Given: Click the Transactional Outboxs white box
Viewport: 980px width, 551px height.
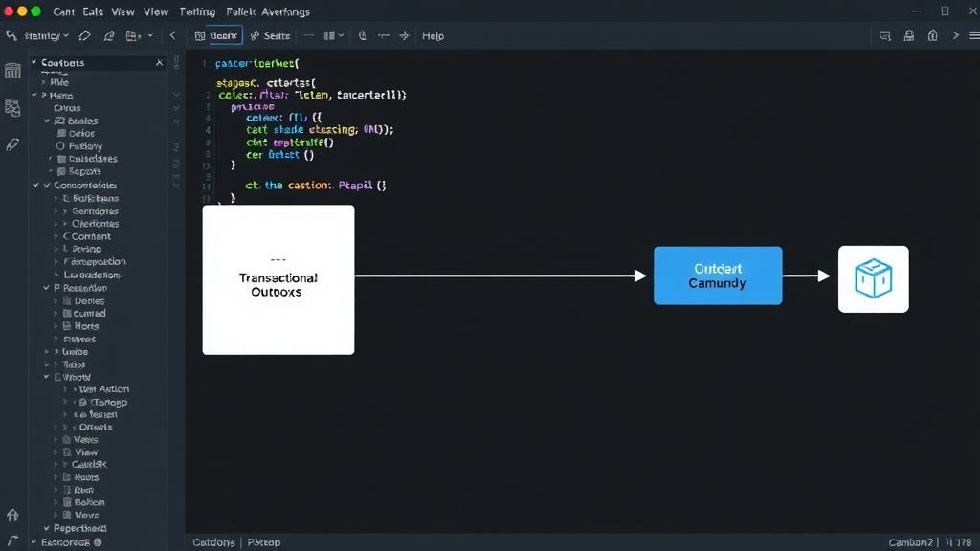Looking at the screenshot, I should 278,280.
